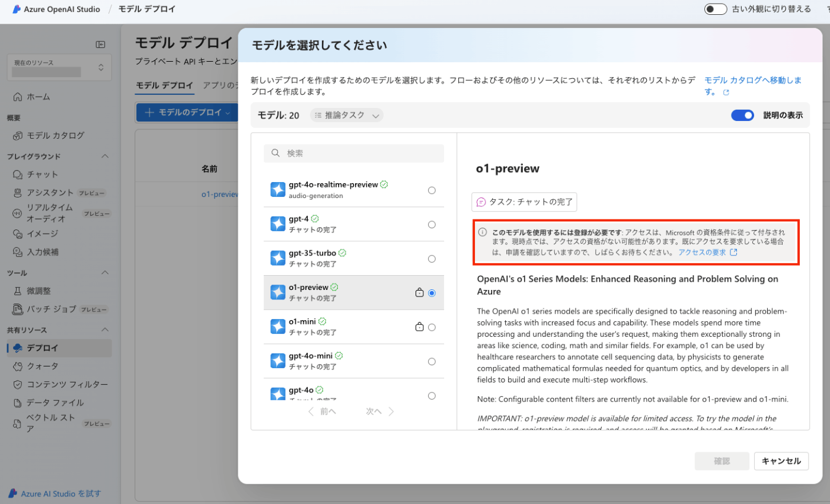Screen dimensions: 830x504
Task: Open the アクセスの要求 link
Action: pyautogui.click(x=702, y=252)
